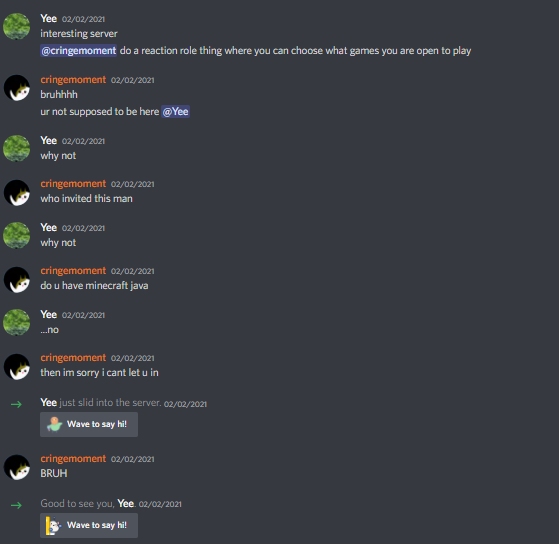Open the @cringemoment mention in Yee's message
Image resolution: width=559 pixels, height=544 pixels.
click(78, 51)
